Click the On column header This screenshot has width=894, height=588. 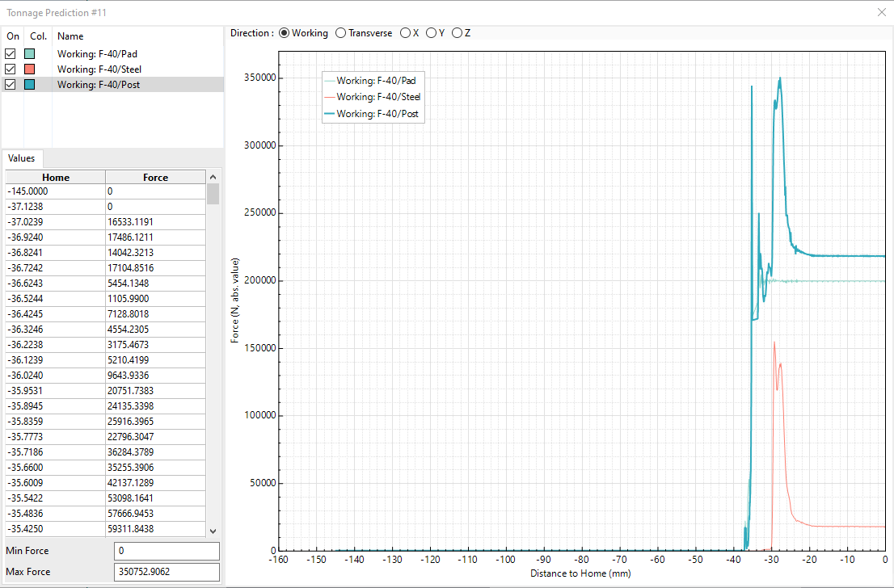13,36
